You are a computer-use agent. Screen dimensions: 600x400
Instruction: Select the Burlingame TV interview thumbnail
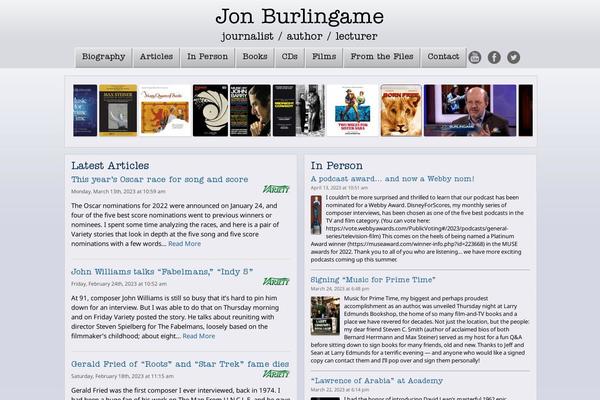pos(470,110)
